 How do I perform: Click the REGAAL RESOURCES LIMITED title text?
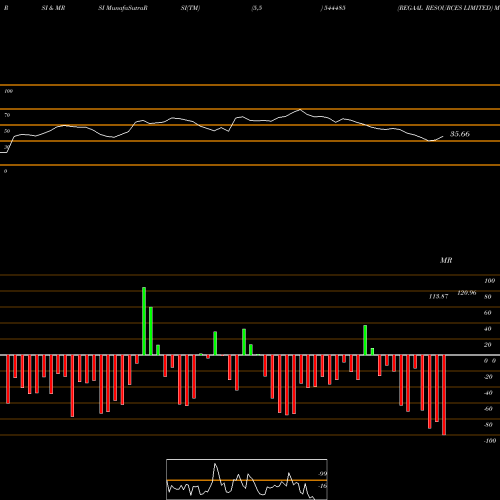(445, 8)
